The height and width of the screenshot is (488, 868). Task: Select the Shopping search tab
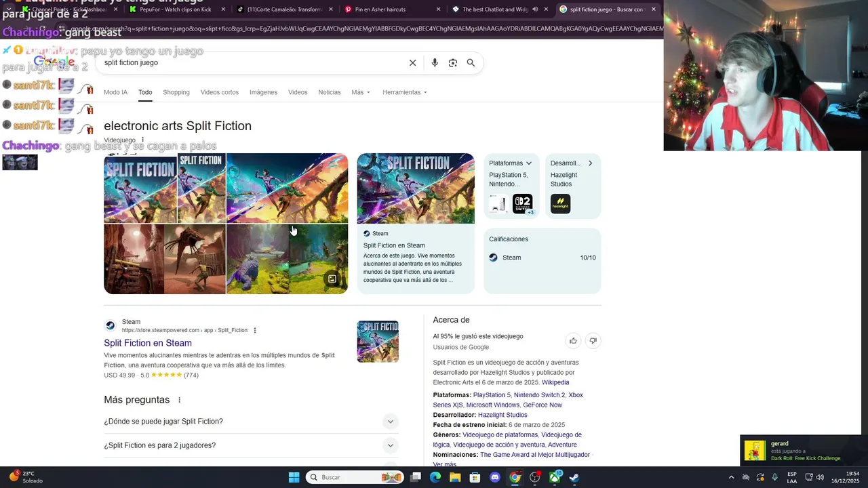(x=176, y=92)
